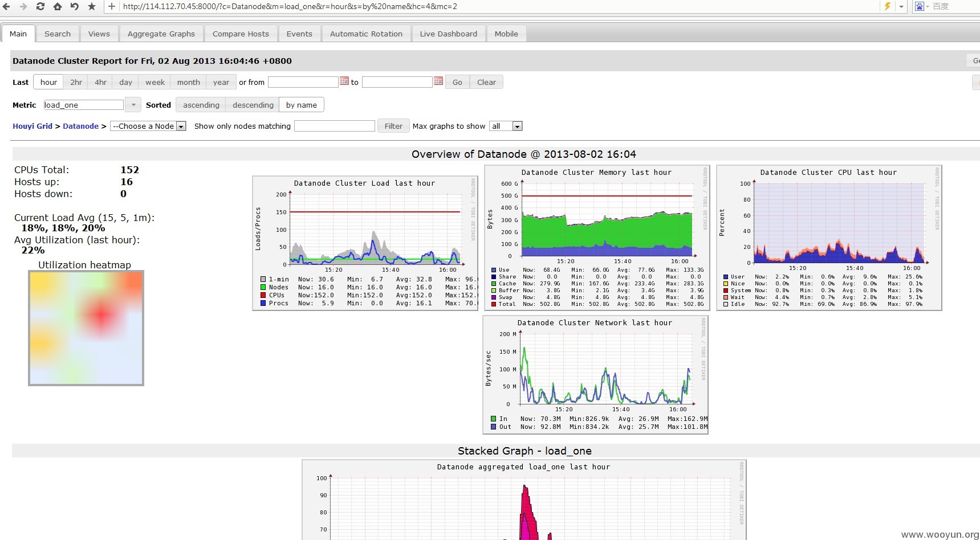The image size is (980, 540).
Task: Click the 'Hosts up:' label
Action: 37,182
